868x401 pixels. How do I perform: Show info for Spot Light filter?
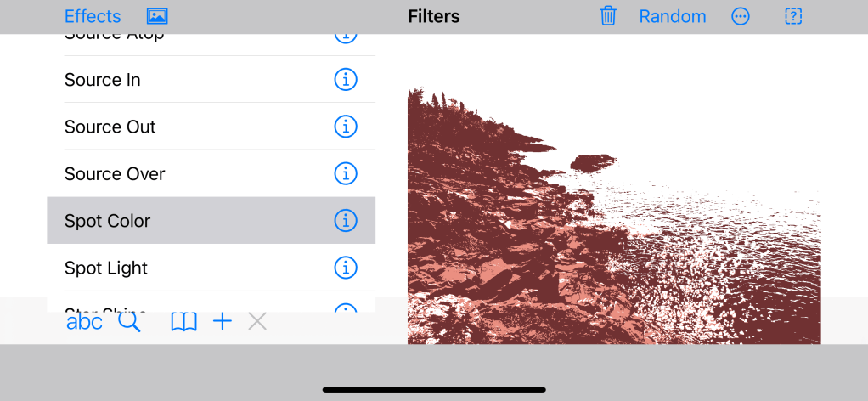(345, 268)
